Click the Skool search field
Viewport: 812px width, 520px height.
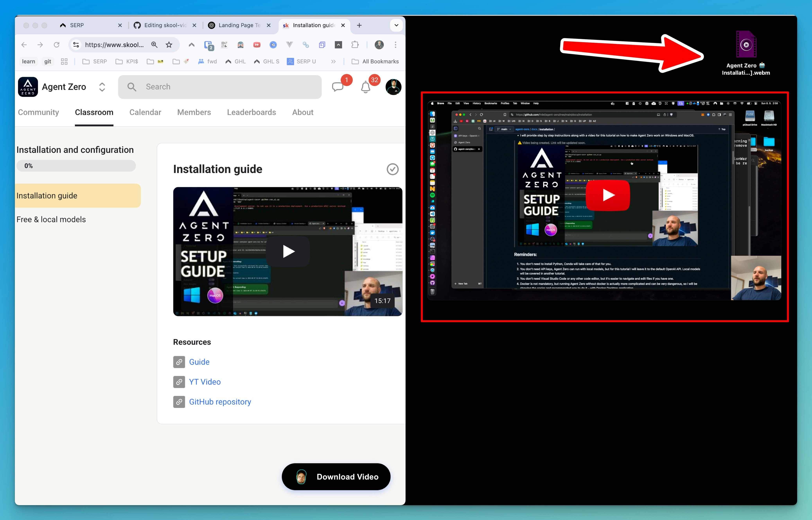point(220,87)
